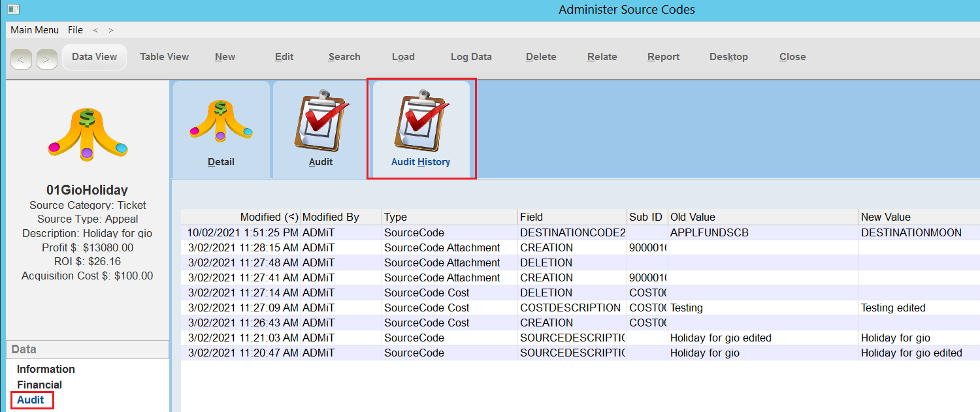980x412 pixels.
Task: Click 'Holiday for gio edited' old value cell
Action: tap(763, 338)
